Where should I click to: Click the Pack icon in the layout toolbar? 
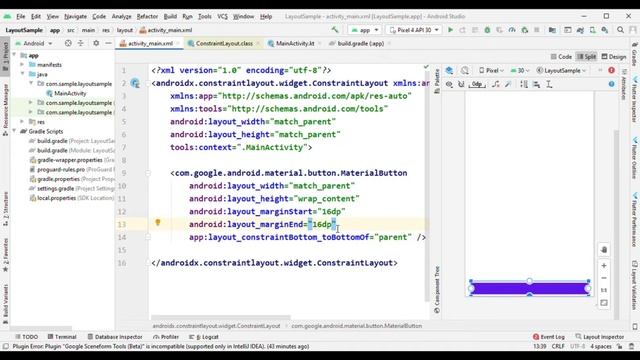[524, 84]
